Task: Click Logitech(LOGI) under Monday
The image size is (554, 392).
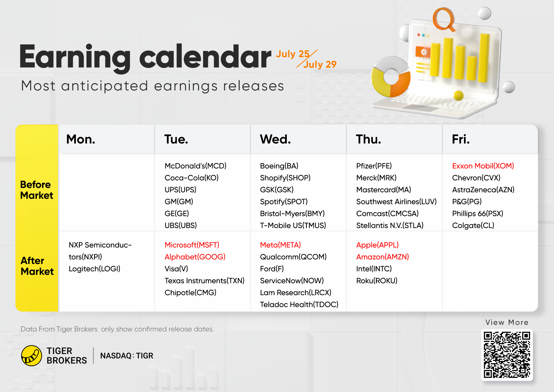Action: [94, 269]
